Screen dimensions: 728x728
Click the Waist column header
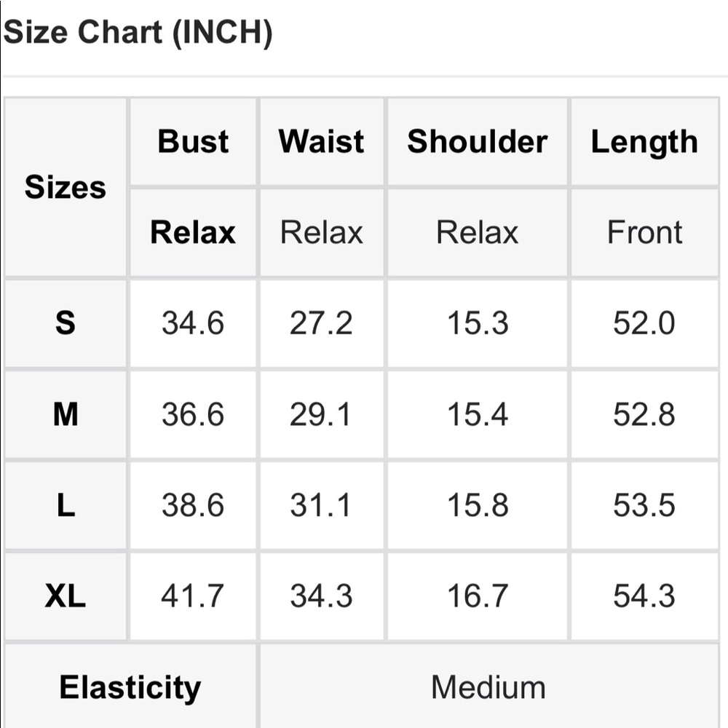pyautogui.click(x=321, y=141)
